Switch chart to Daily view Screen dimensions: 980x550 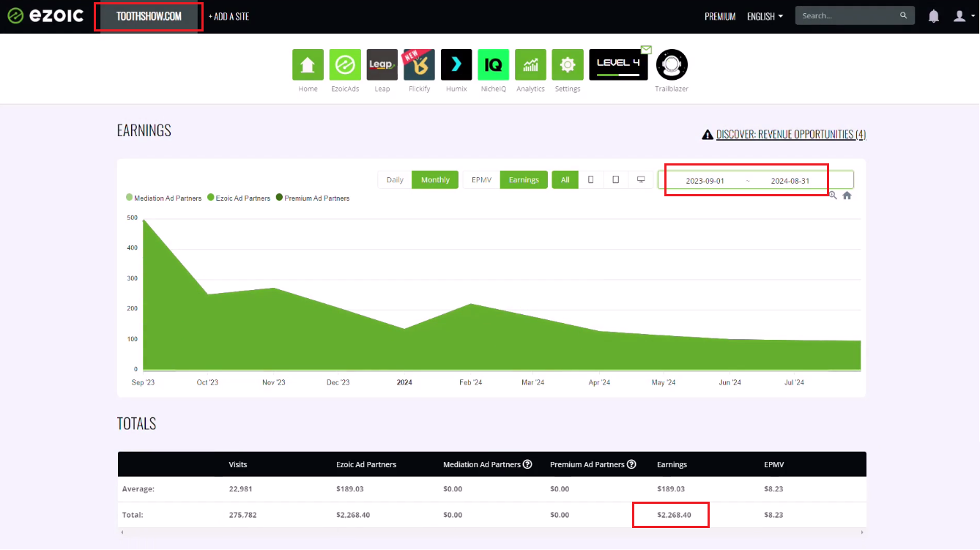coord(395,179)
